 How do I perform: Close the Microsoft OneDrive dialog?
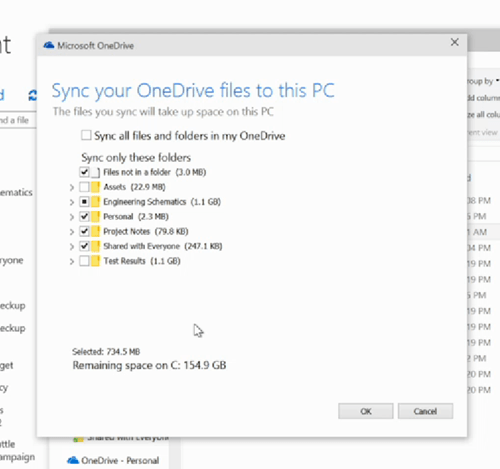(455, 42)
